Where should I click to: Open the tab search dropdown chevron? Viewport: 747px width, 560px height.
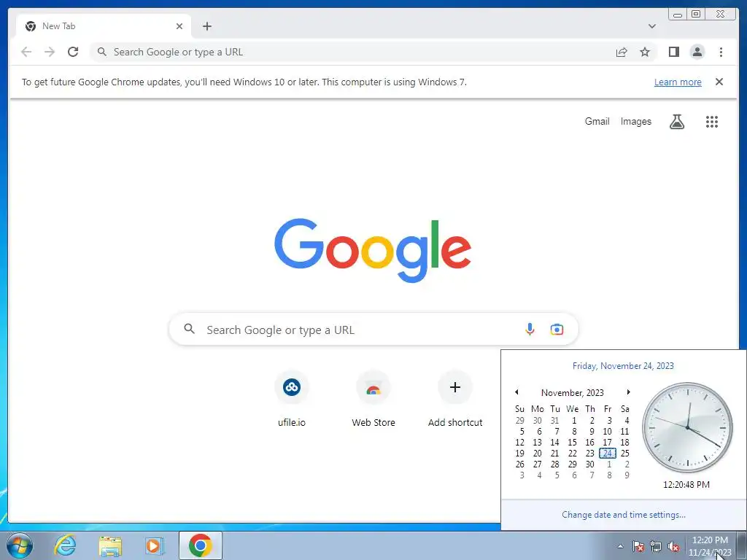click(x=651, y=26)
